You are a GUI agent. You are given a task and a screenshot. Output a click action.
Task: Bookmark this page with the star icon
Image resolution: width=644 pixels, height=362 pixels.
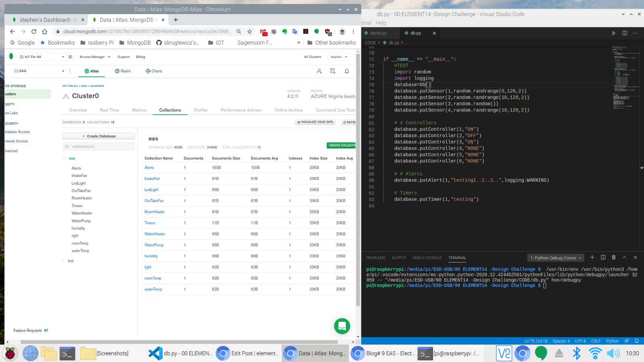[250, 31]
